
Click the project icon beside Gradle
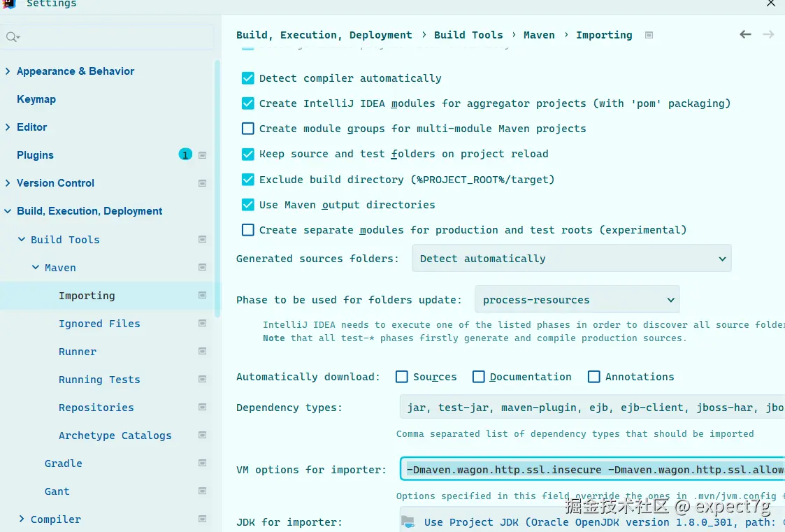click(202, 463)
